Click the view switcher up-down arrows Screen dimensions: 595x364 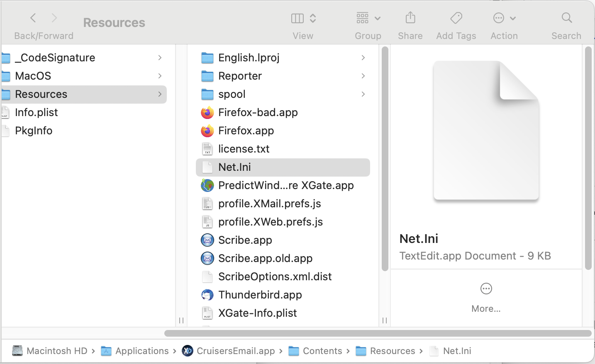[x=313, y=18]
